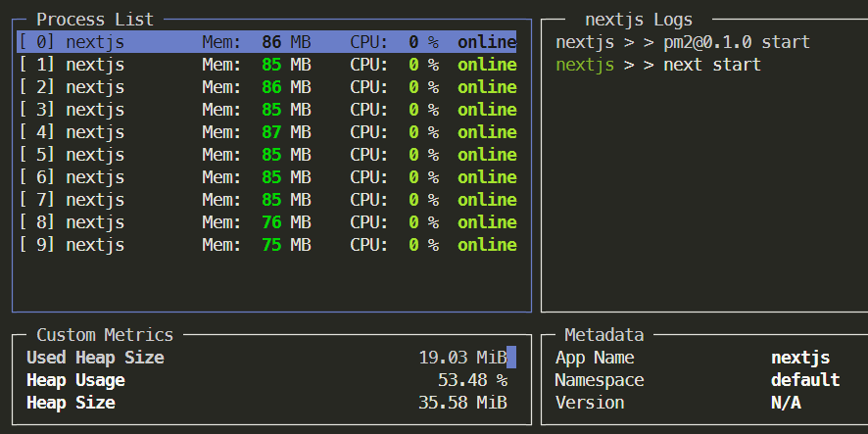Viewport: 868px width, 434px height.
Task: Click process 7 nextjs entry
Action: [x=266, y=200]
